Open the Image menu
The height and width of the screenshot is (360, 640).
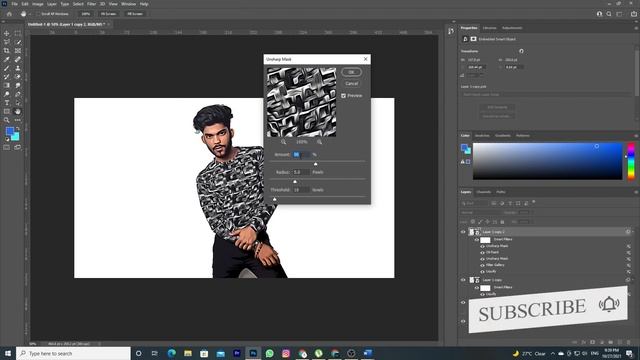(x=38, y=4)
